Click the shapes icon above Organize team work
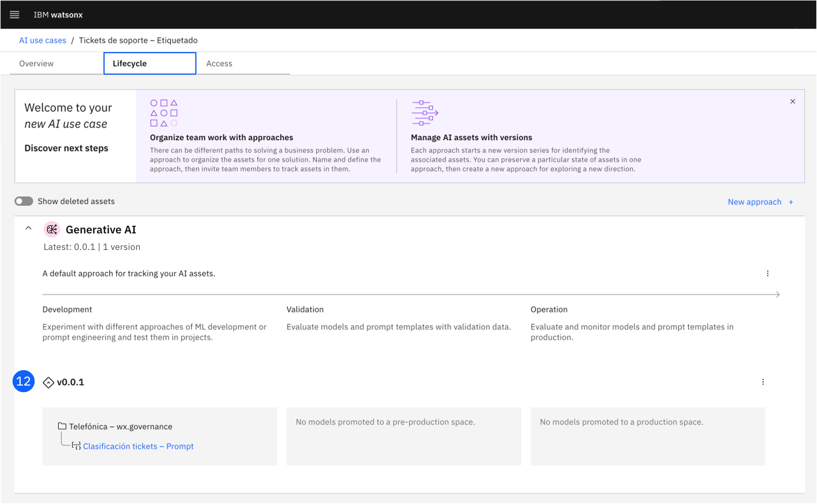 coord(164,113)
